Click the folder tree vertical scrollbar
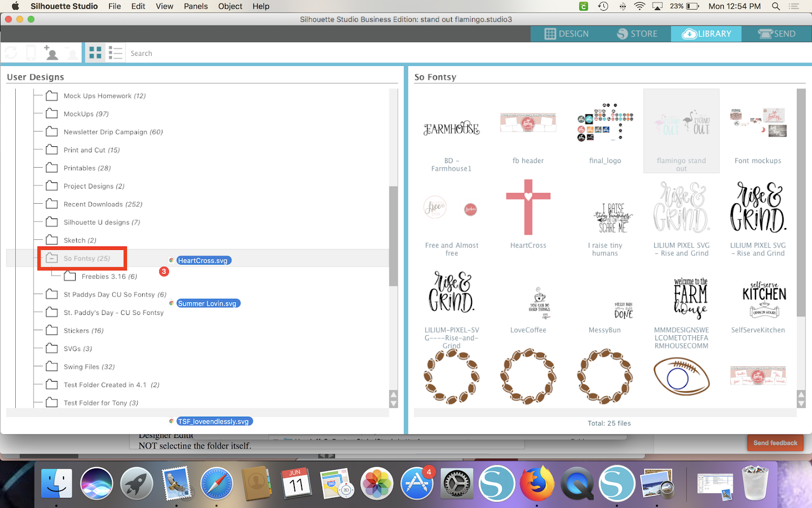Viewport: 812px width, 508px height. [393, 236]
